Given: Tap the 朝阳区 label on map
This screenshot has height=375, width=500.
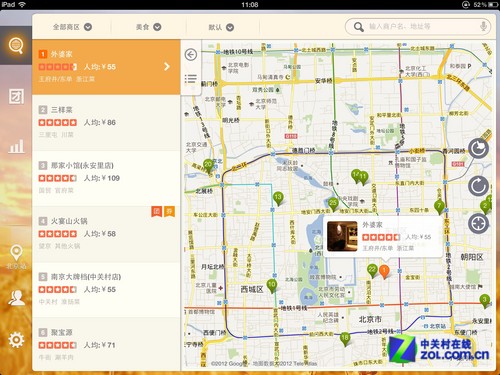Looking at the screenshot, I should (472, 257).
